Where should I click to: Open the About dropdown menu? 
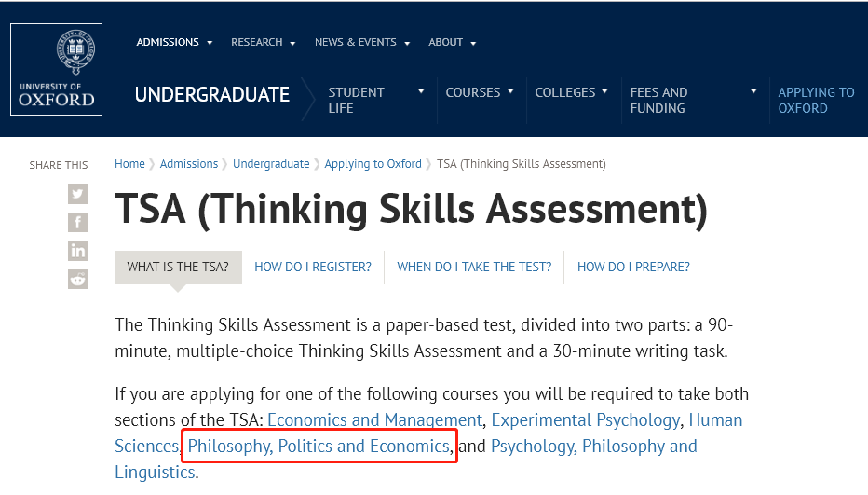(452, 42)
